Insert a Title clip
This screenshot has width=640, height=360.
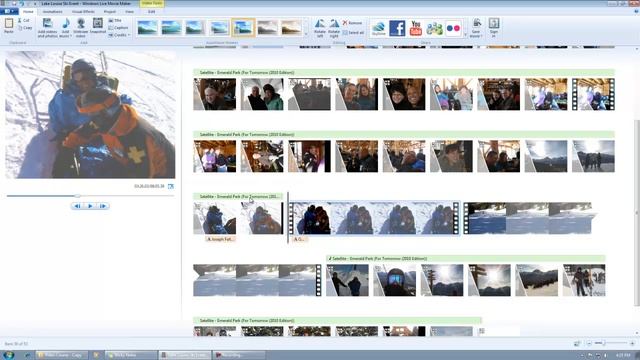(116, 20)
